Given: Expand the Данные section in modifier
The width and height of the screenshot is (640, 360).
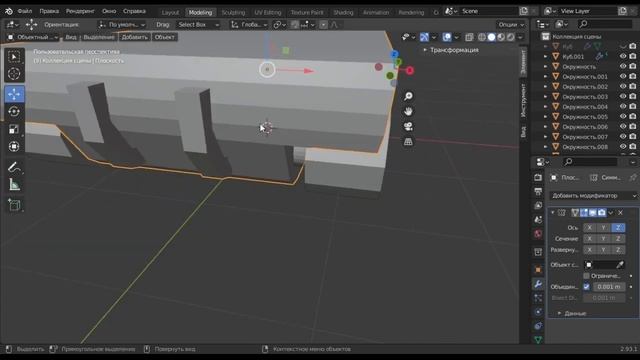Looking at the screenshot, I should [x=572, y=313].
